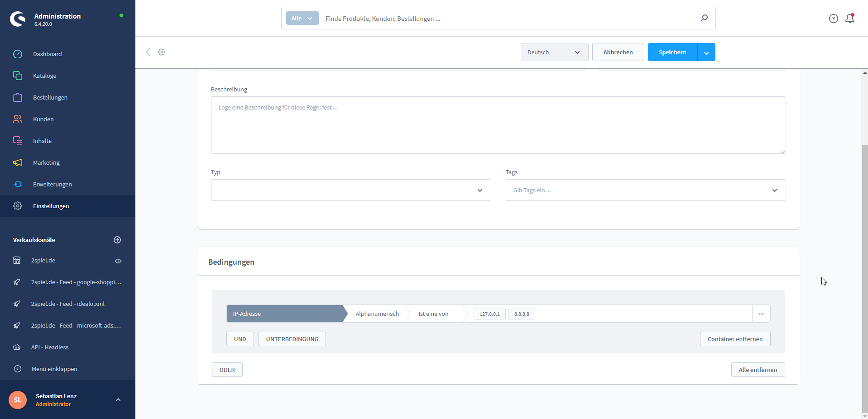Screen dimensions: 868x419
Task: Click rocket icon for idealo.xml feed
Action: click(x=17, y=304)
